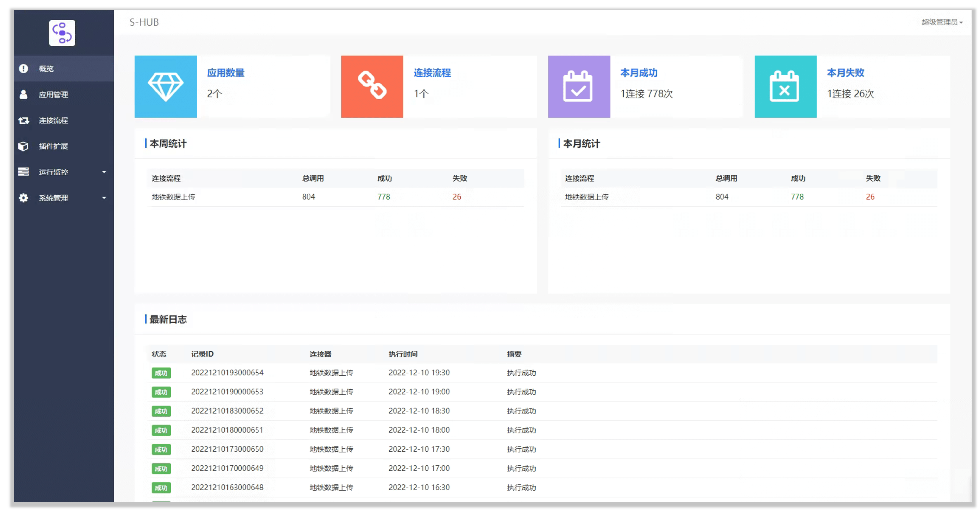
Task: Click the 1连接 778次 value
Action: click(647, 94)
